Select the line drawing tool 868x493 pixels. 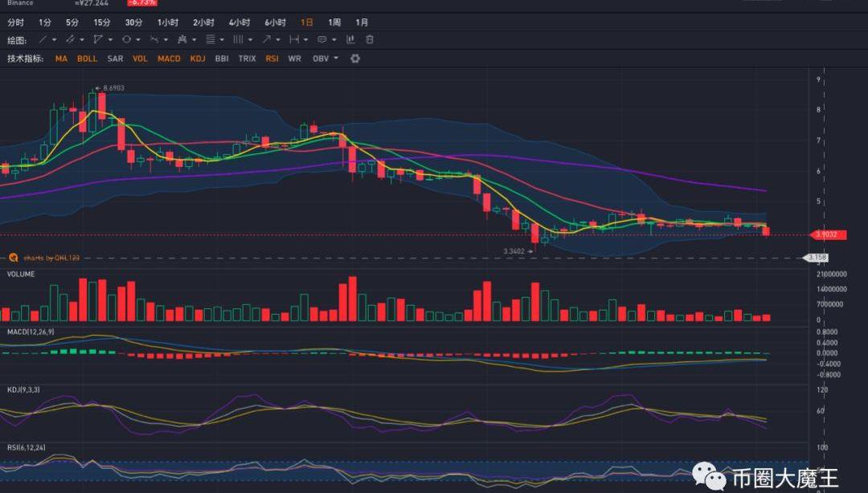43,39
